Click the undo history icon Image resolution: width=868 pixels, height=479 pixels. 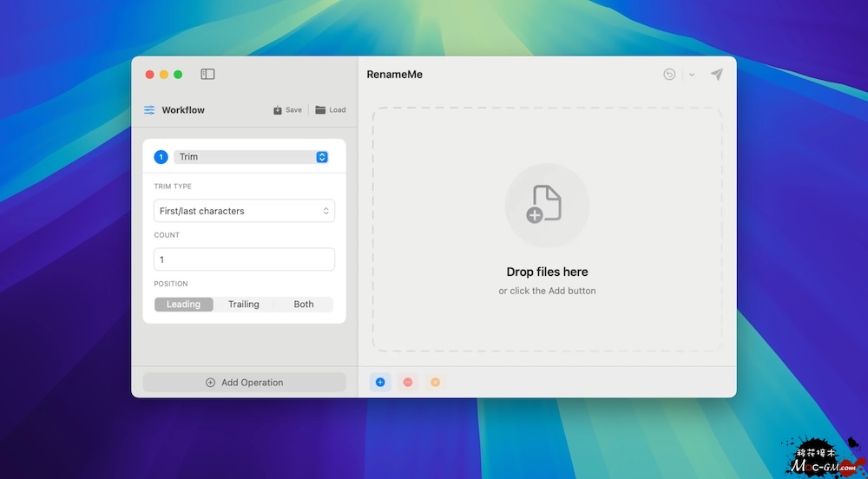(669, 75)
